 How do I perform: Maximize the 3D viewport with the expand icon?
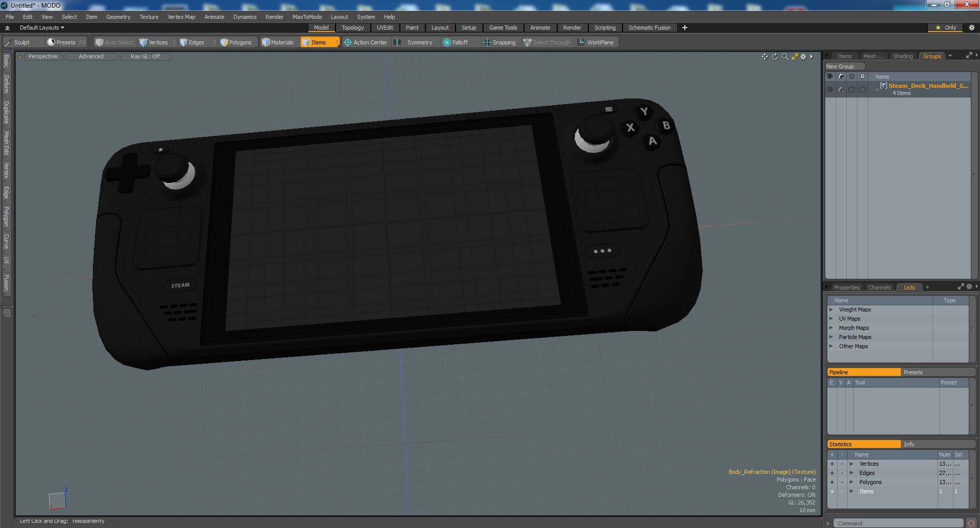pyautogui.click(x=795, y=57)
